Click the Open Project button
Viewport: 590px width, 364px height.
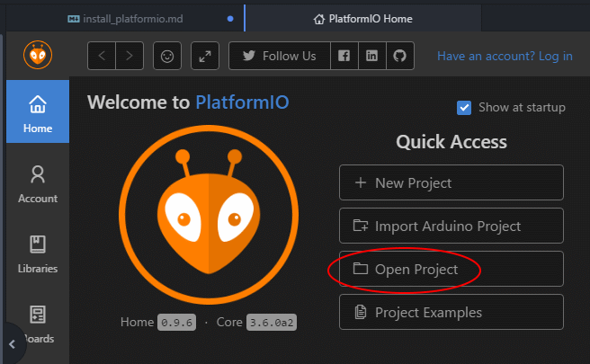coord(451,269)
